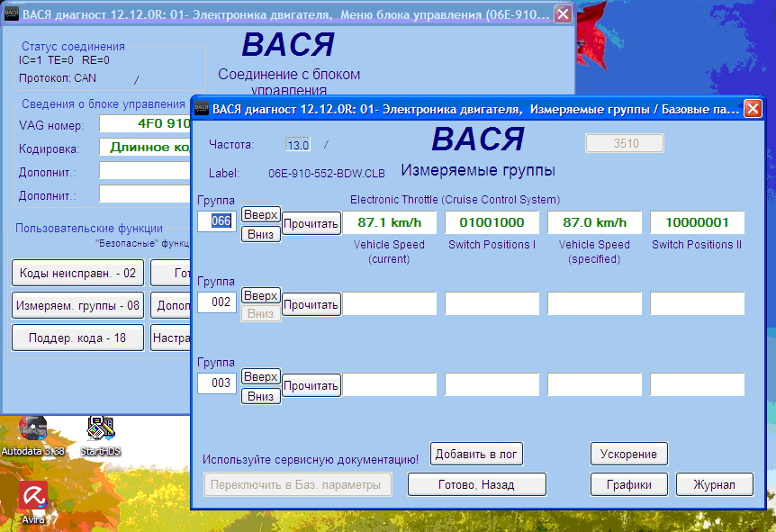This screenshot has height=532, width=776.
Task: Select the Switch Positions I value 01001000
Action: [x=492, y=222]
